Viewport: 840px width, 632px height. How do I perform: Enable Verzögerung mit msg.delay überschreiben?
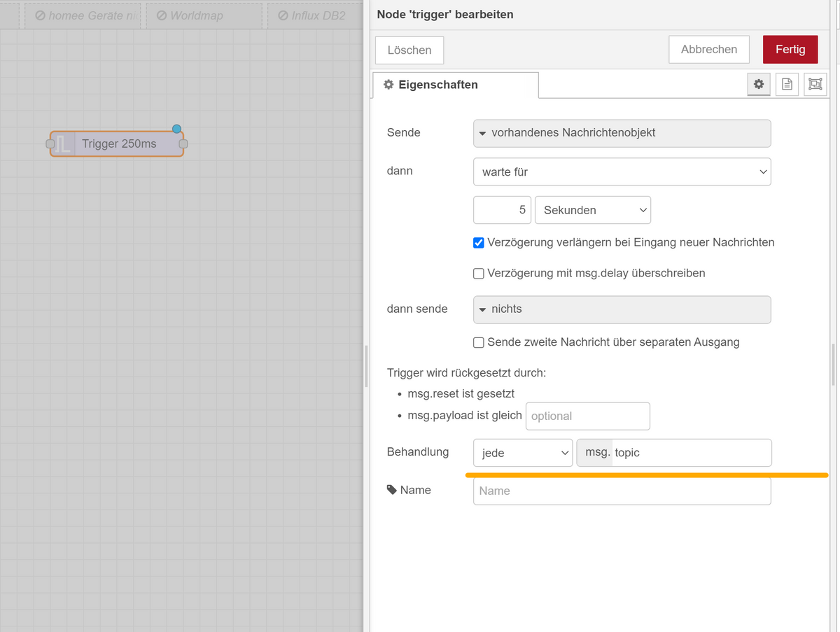point(479,274)
